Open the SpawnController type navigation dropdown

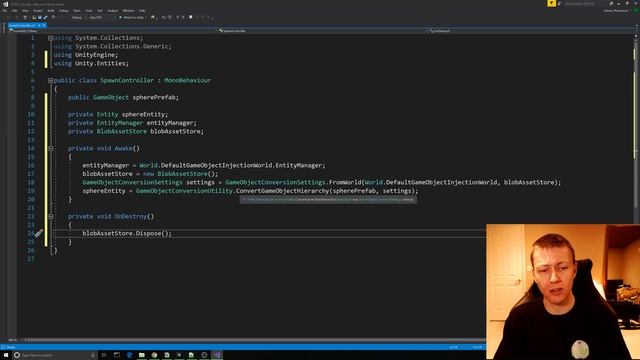coord(321,31)
